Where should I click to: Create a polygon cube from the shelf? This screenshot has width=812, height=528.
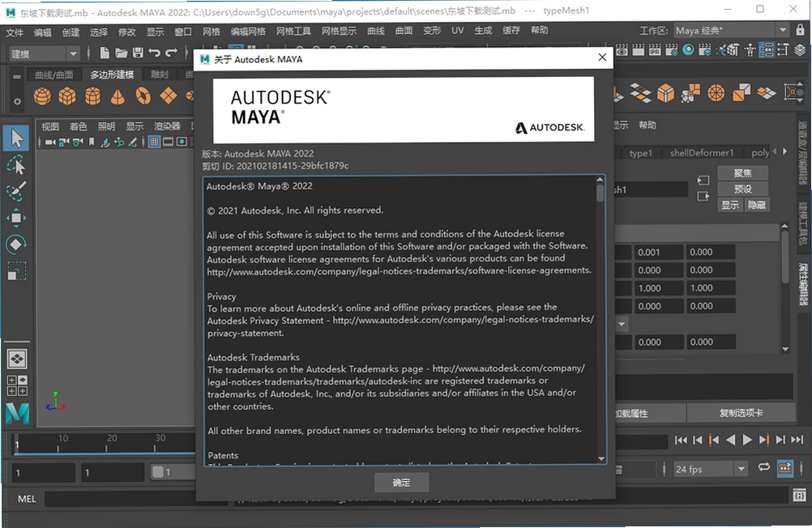coord(67,96)
